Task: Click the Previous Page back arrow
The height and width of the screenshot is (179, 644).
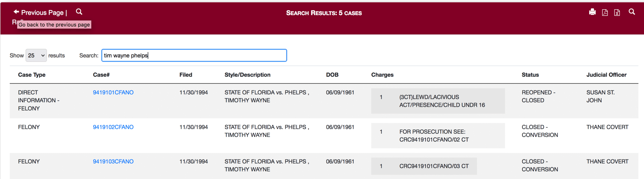Action: pos(16,12)
